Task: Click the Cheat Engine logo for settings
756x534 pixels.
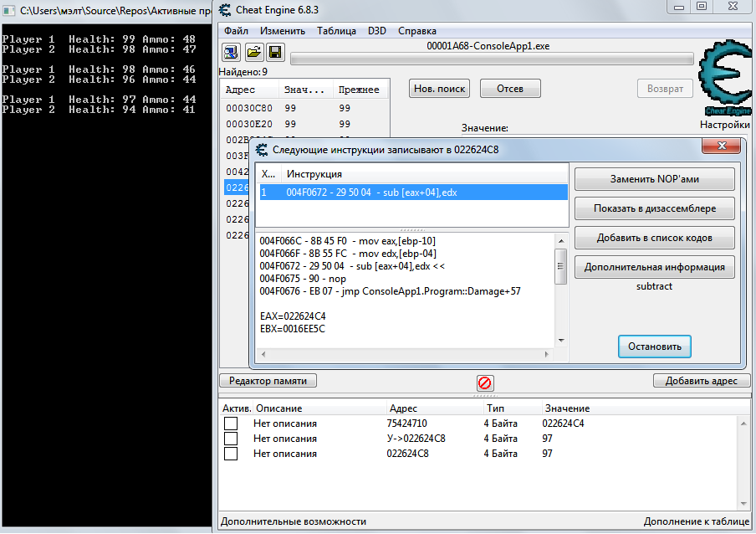Action: tap(723, 80)
